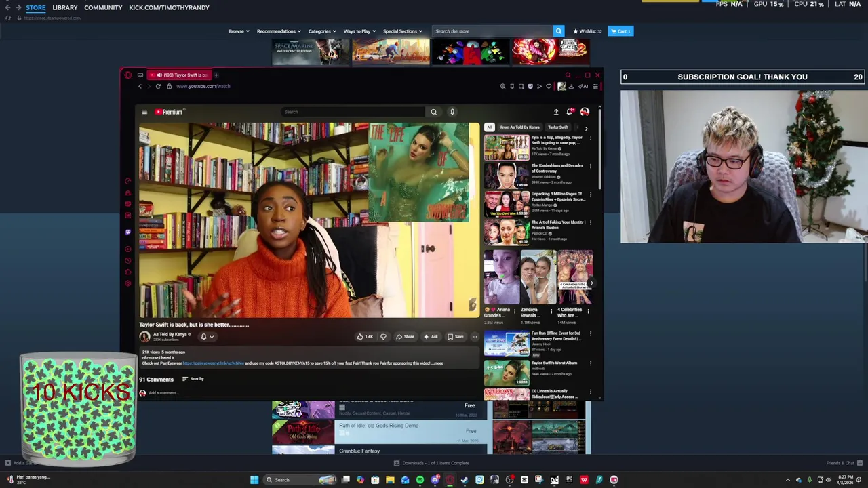The image size is (868, 488).
Task: Select the All filter chip on YouTube
Action: click(x=489, y=127)
